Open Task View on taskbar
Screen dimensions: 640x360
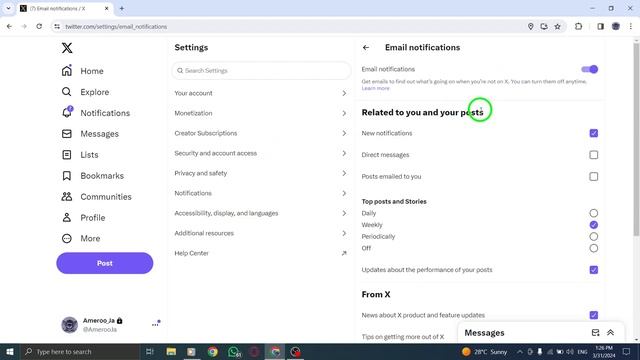point(150,351)
